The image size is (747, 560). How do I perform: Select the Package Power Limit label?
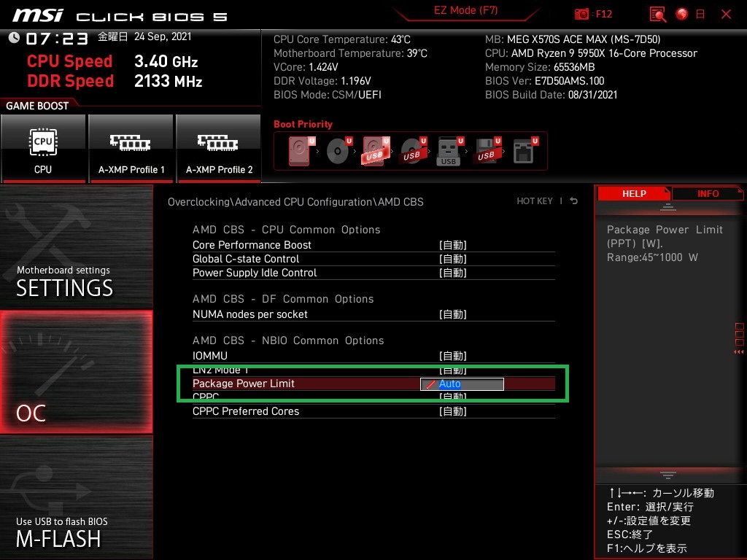pos(244,384)
